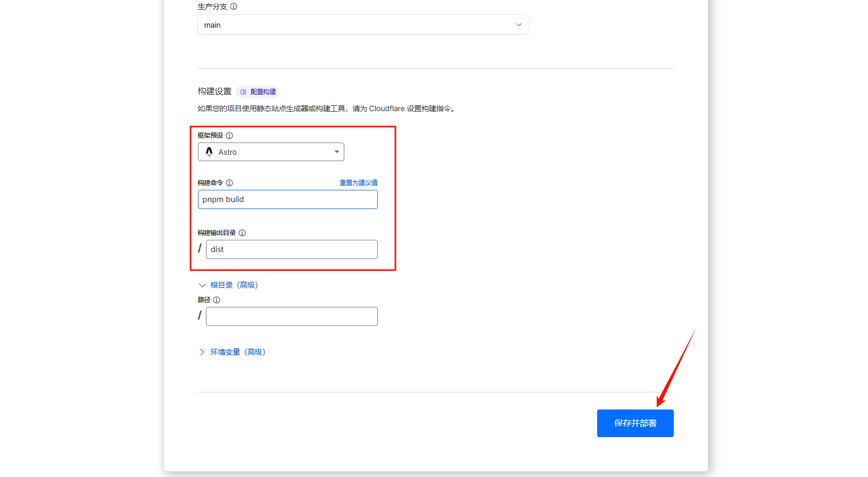
Task: Open the Astro framework preset dropdown
Action: (x=271, y=152)
